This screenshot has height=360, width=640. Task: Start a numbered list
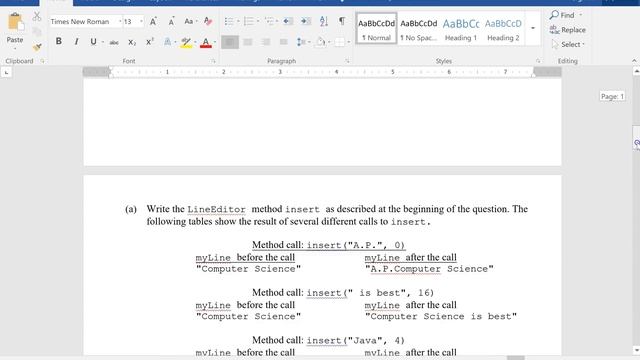pos(248,21)
